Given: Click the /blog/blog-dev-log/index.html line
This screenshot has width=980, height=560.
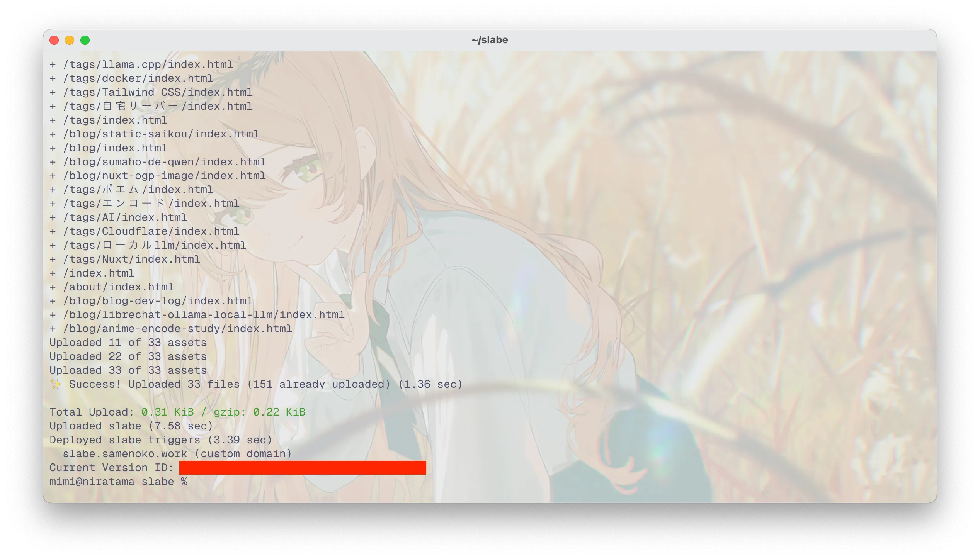Looking at the screenshot, I should (151, 301).
